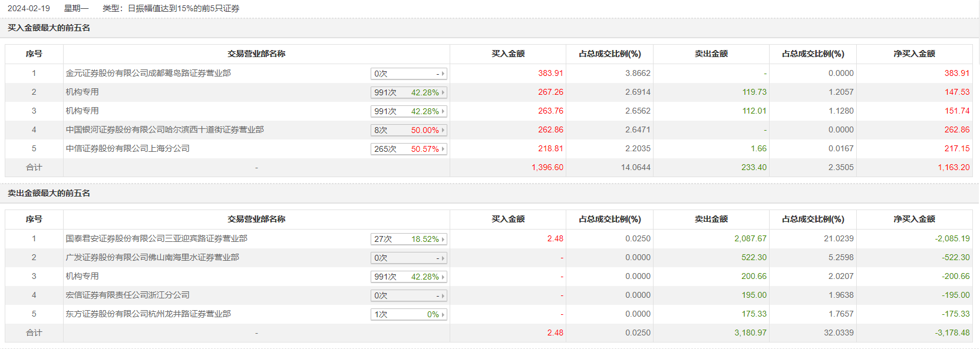Open 中国银河证券哈尔滨西十道街营业部 link
The width and height of the screenshot is (980, 349).
click(164, 129)
